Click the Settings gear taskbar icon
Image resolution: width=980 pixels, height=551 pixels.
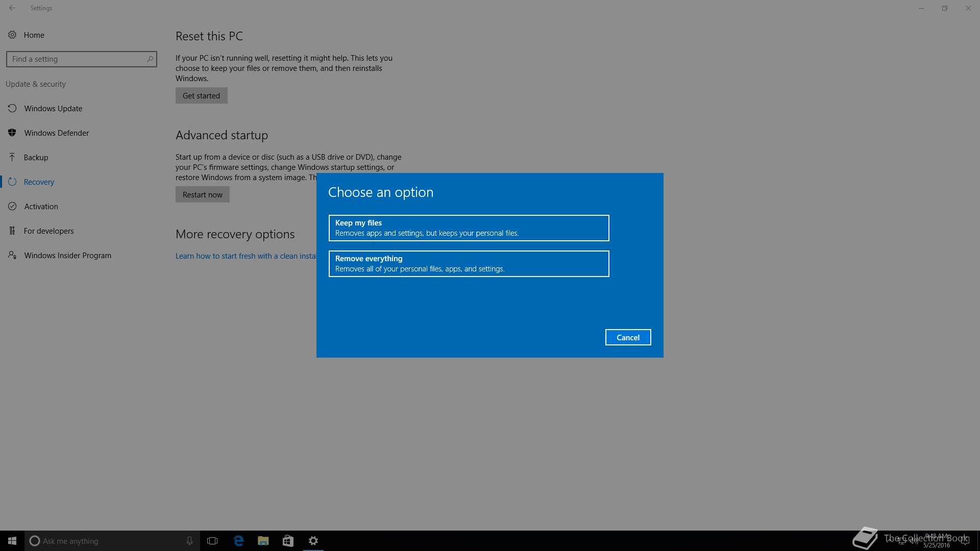pos(313,541)
